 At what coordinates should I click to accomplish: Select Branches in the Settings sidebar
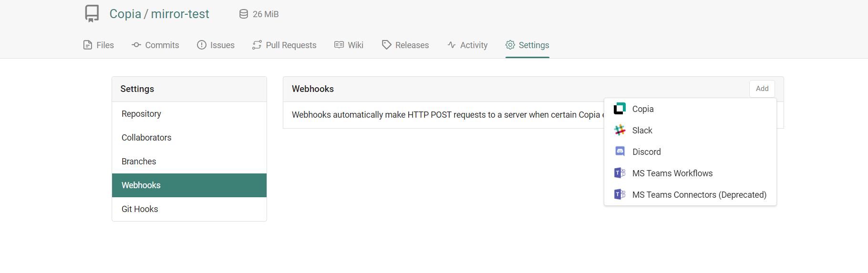[x=139, y=162]
